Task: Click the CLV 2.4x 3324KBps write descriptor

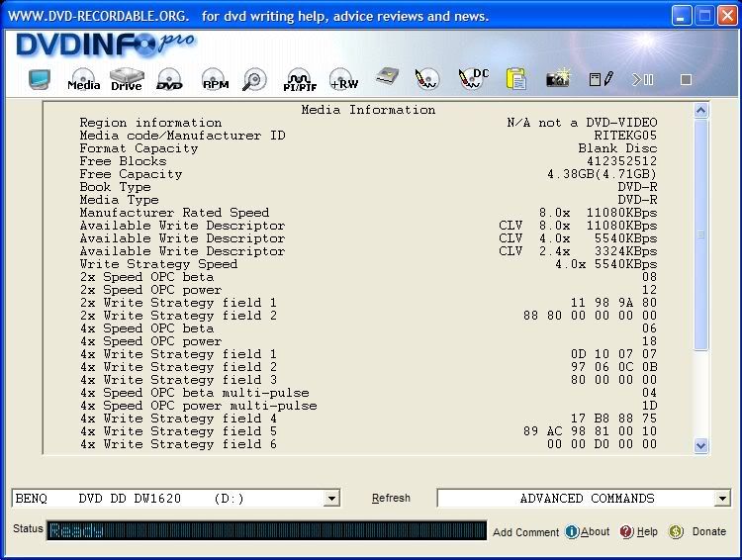Action: (x=578, y=251)
